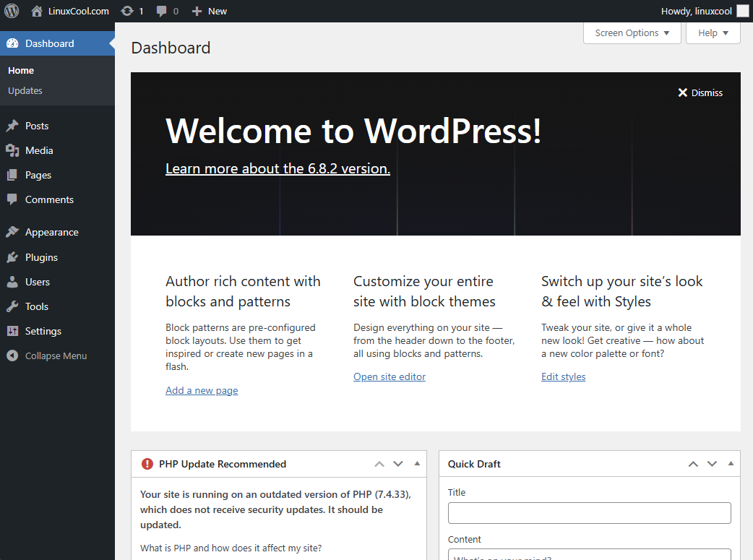Dismiss the Welcome to WordPress panel
This screenshot has height=560, width=753.
[x=700, y=92]
